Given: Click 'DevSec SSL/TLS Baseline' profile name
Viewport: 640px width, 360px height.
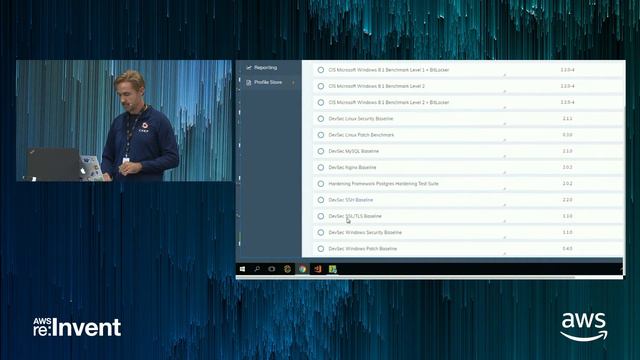Looking at the screenshot, I should [x=355, y=216].
